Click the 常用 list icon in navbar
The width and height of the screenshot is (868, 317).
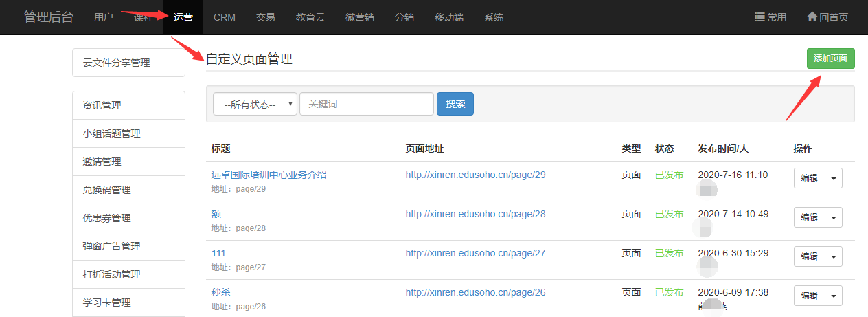759,17
